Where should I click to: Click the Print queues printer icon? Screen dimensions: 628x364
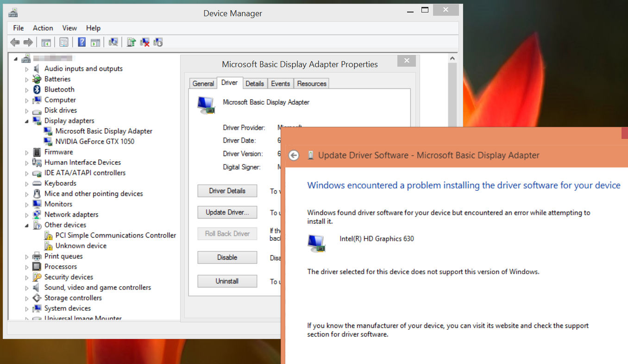click(x=37, y=256)
